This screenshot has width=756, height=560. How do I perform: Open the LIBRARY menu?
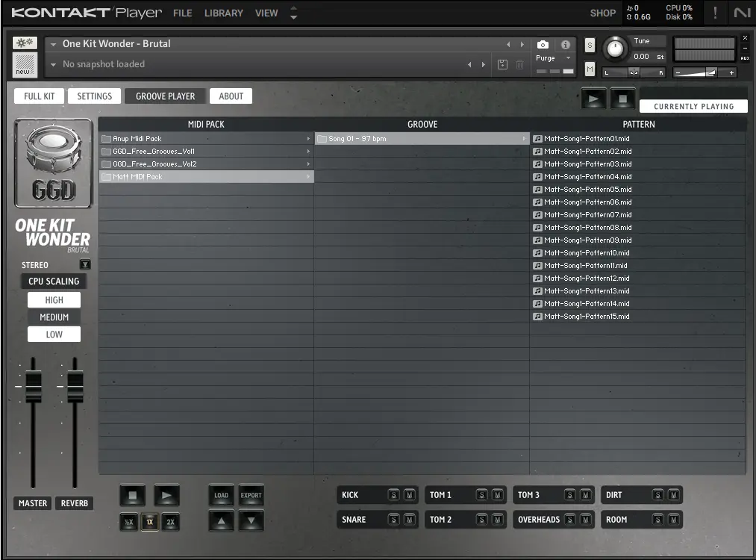pyautogui.click(x=224, y=13)
